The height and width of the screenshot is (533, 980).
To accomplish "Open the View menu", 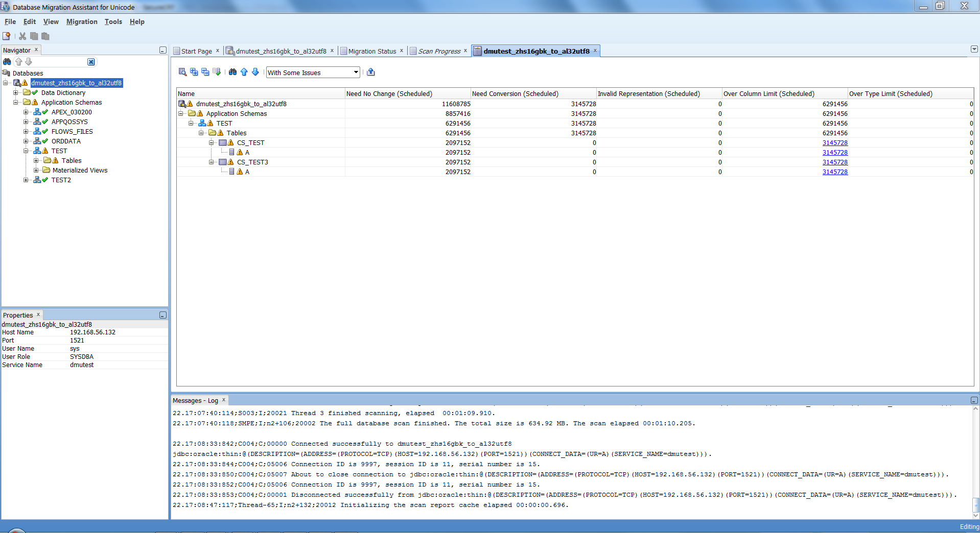I will 51,21.
